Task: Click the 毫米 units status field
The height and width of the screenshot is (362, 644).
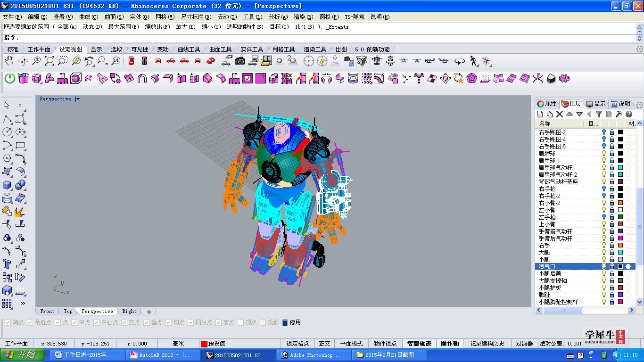Action: point(178,344)
